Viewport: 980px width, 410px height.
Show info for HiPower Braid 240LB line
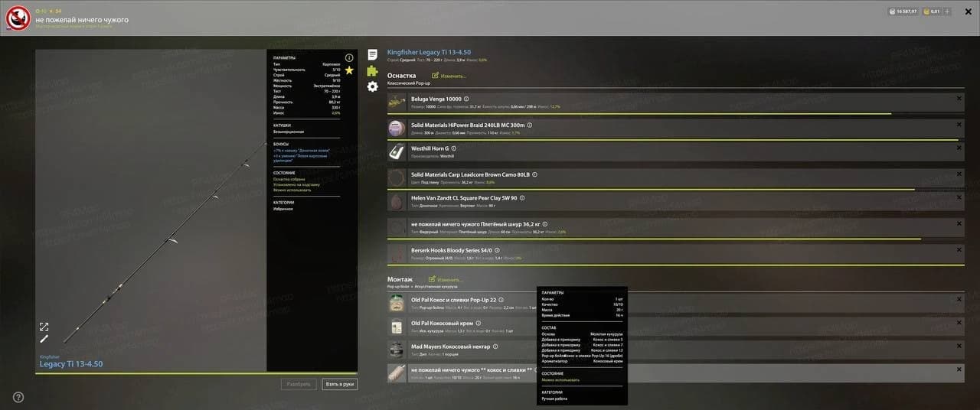(530, 125)
